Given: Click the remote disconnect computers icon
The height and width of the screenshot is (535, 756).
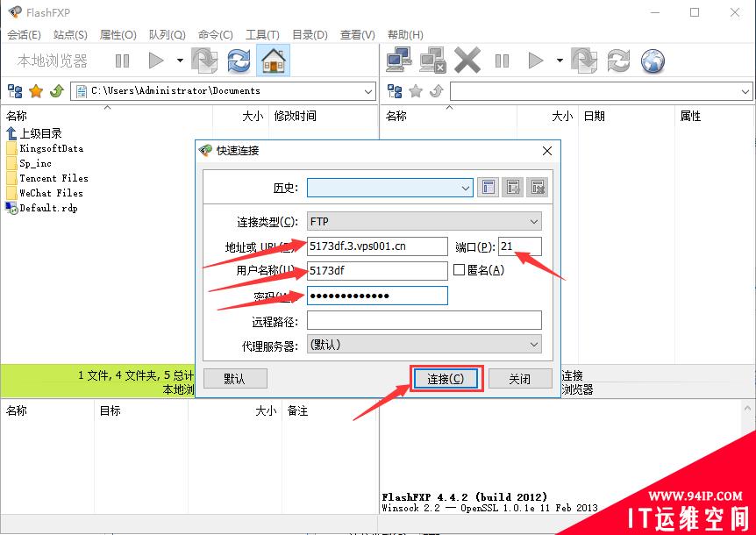Looking at the screenshot, I should (x=432, y=61).
